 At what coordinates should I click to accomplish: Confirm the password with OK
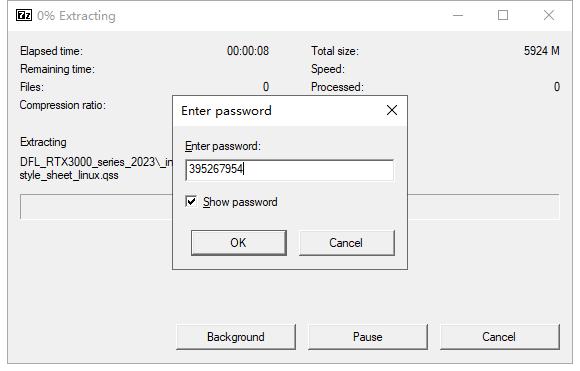click(x=239, y=243)
